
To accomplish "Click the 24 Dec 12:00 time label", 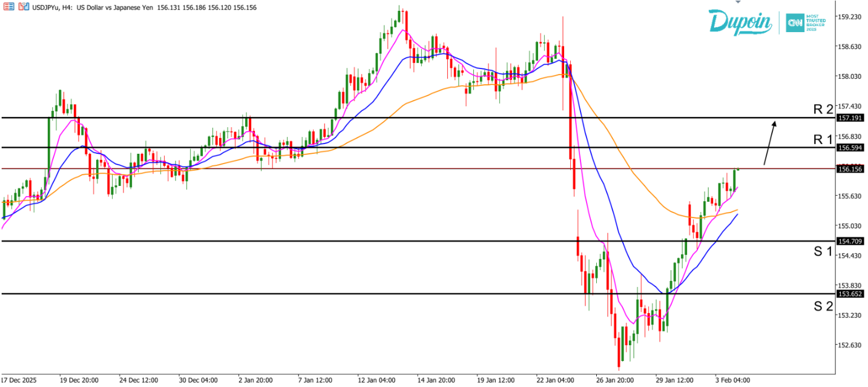I will click(x=138, y=380).
